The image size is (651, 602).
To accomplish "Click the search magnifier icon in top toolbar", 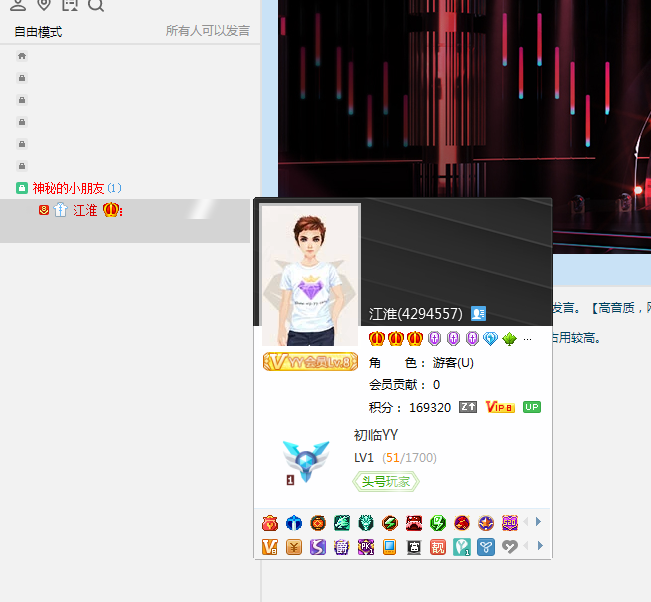I will [95, 5].
